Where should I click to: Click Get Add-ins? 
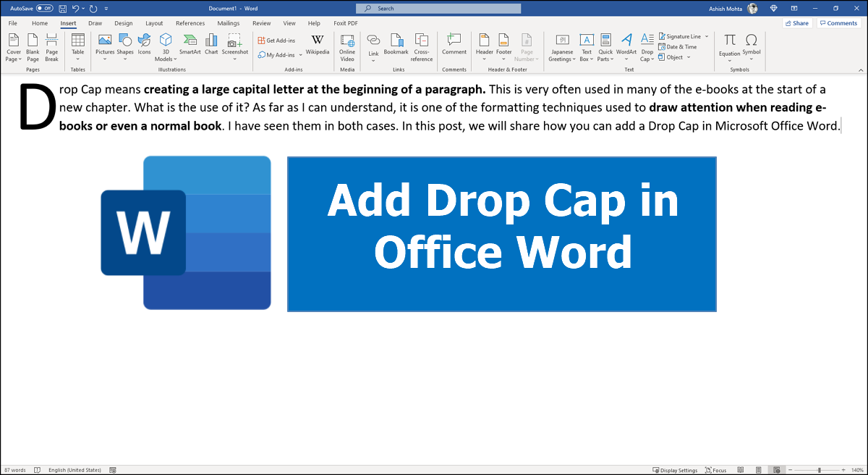point(276,41)
